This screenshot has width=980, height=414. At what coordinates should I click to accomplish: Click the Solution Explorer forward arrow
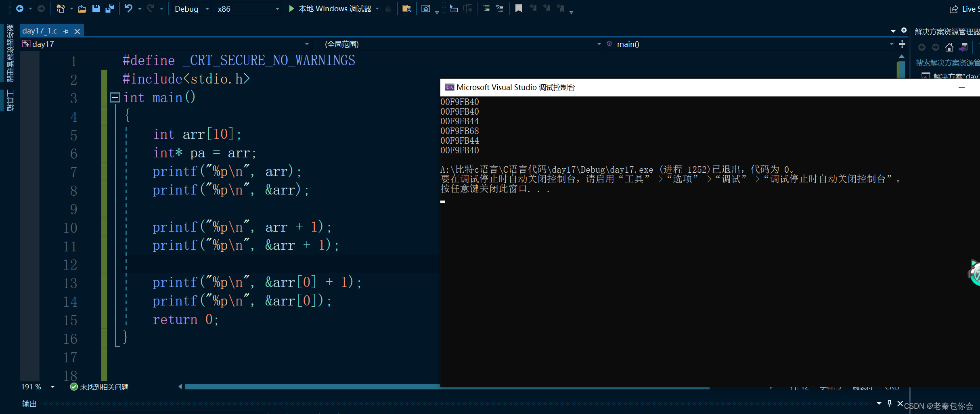936,47
